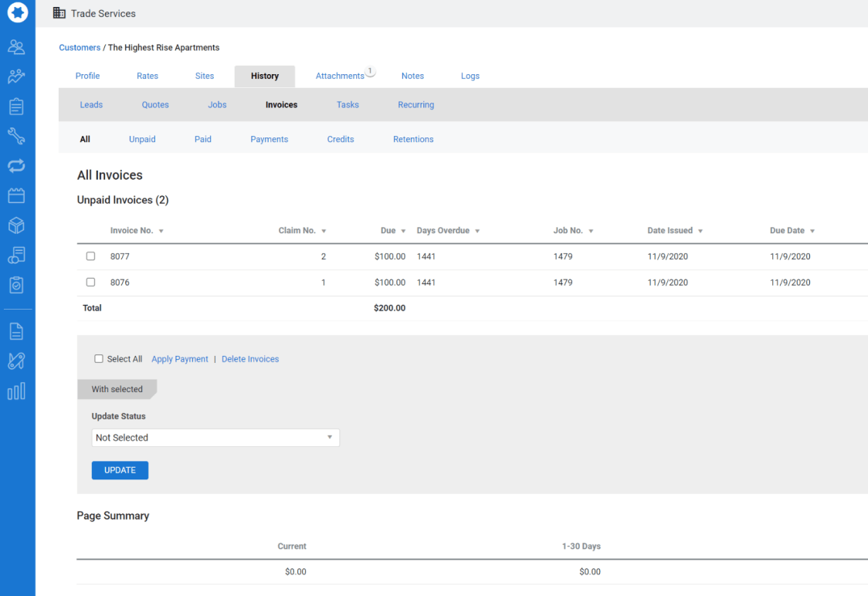Screen dimensions: 868x596
Task: Click the Apply Payment link
Action: click(x=180, y=358)
